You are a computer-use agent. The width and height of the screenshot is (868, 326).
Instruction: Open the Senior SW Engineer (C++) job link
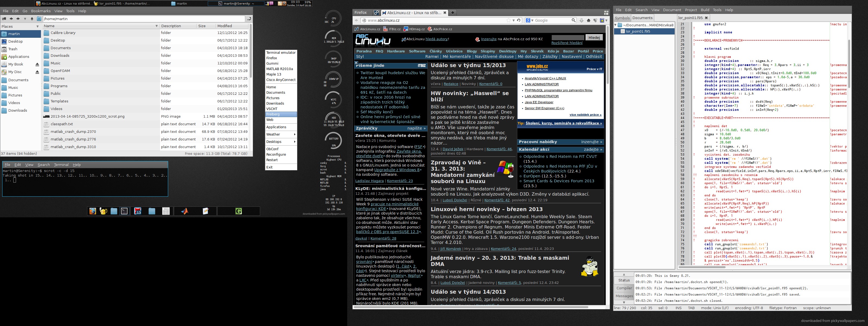click(x=544, y=108)
